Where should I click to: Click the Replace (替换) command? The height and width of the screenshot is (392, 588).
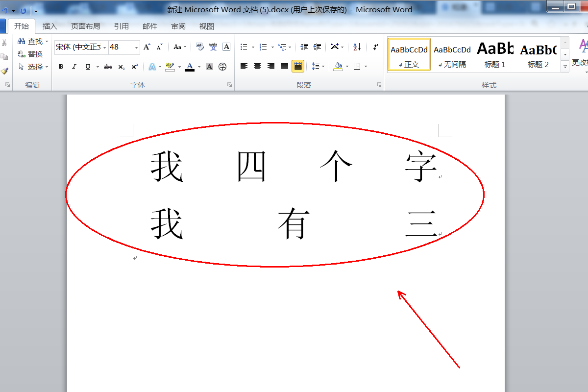click(30, 54)
